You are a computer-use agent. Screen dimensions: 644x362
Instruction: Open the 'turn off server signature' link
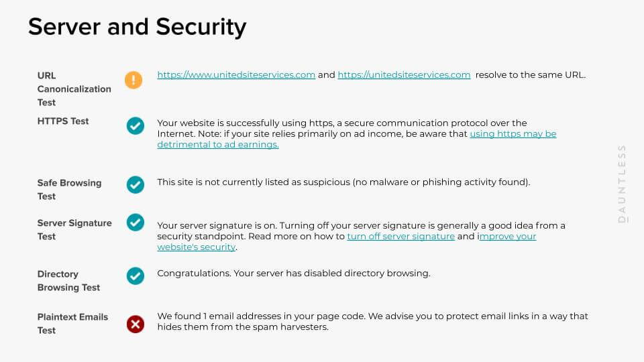400,237
